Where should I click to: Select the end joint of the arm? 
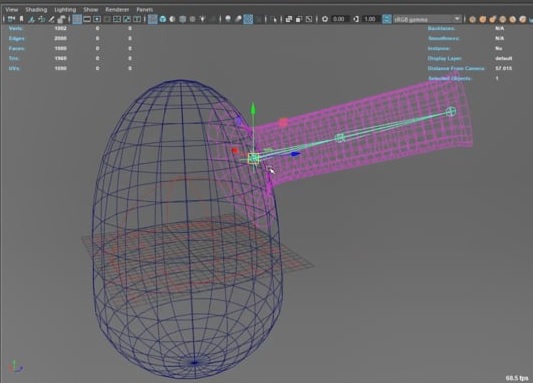point(451,111)
